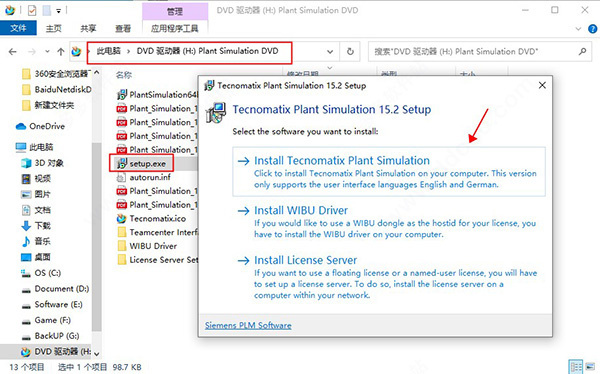Expand the address bar history dropdown
600x374 pixels.
(x=330, y=52)
